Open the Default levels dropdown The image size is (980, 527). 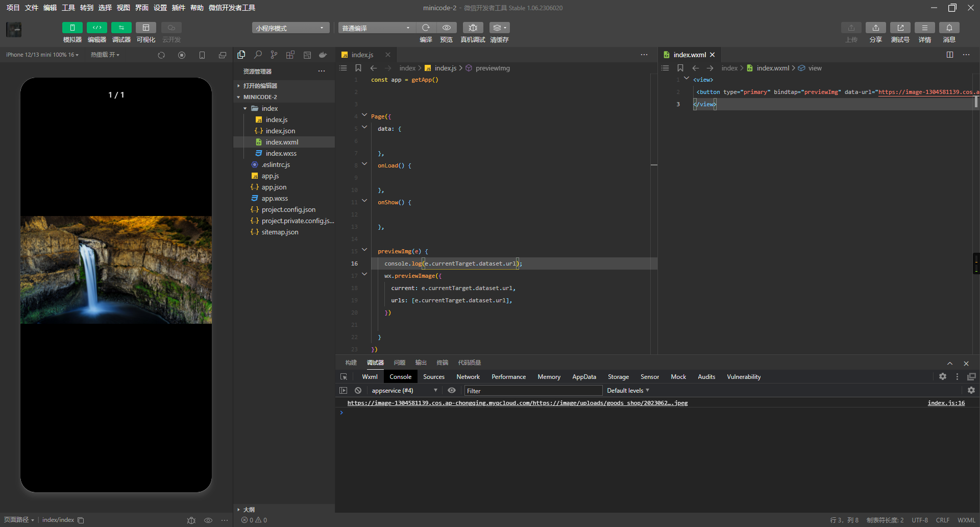click(628, 391)
